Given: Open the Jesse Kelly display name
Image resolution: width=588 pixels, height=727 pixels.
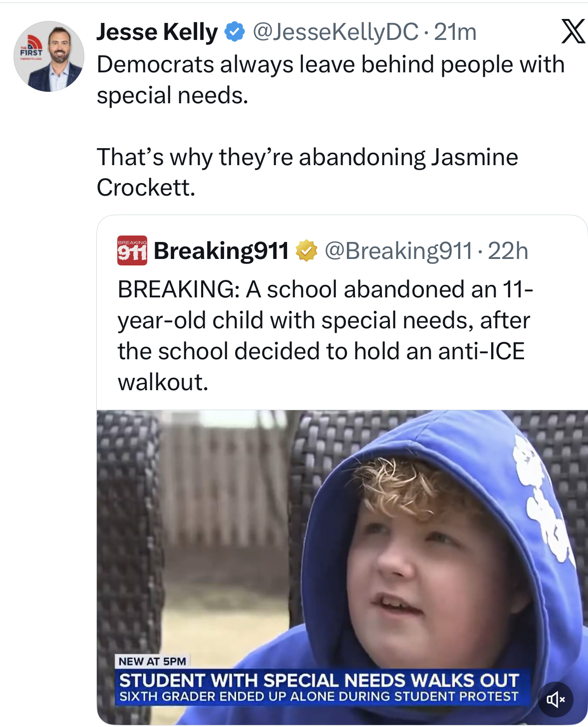Looking at the screenshot, I should (x=157, y=32).
